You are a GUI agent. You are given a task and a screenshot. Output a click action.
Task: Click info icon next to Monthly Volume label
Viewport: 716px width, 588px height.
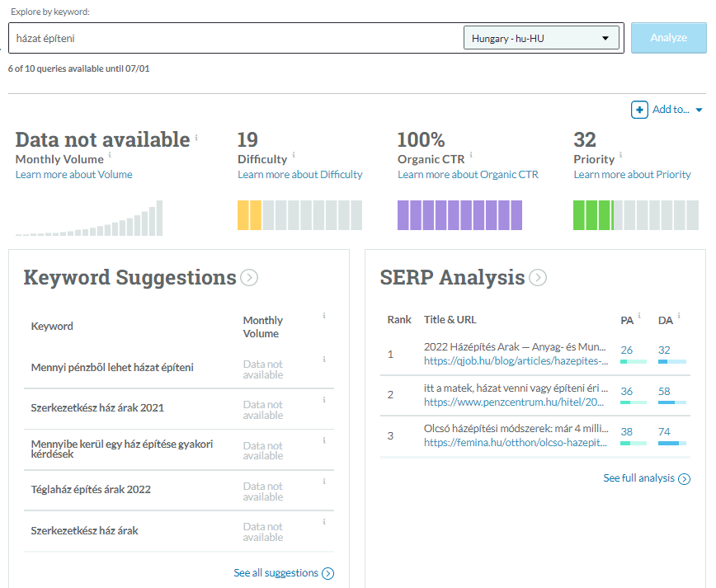(110, 155)
